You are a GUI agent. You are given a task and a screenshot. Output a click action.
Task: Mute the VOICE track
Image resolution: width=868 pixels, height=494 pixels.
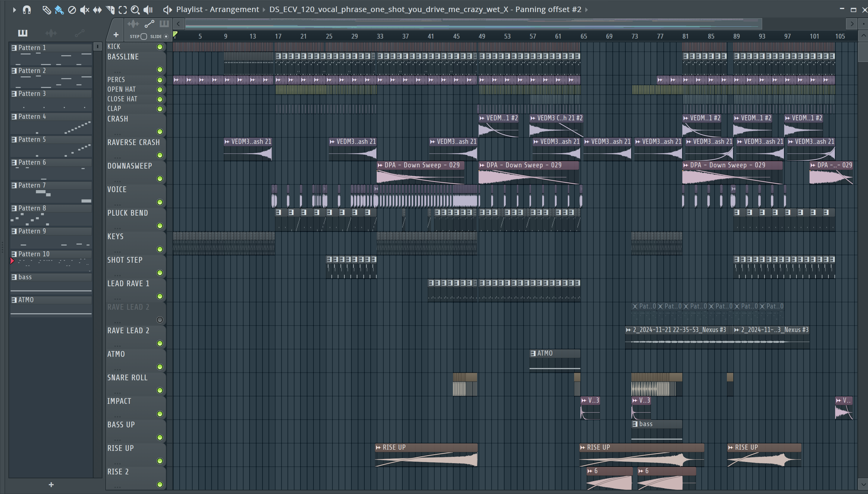click(160, 202)
